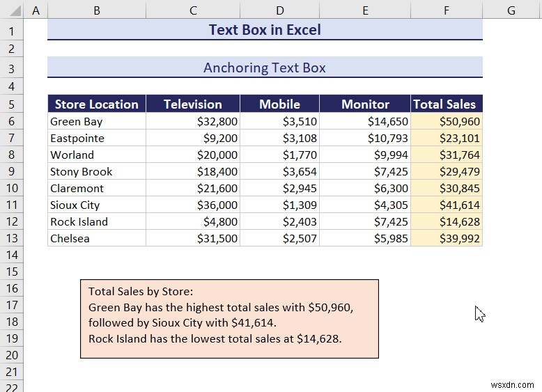This screenshot has width=542, height=392.
Task: Click Total Sales value $41,614
Action: click(447, 205)
